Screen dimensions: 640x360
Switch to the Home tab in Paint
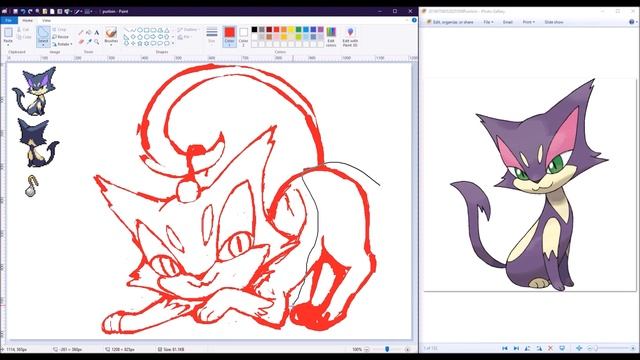click(27, 20)
